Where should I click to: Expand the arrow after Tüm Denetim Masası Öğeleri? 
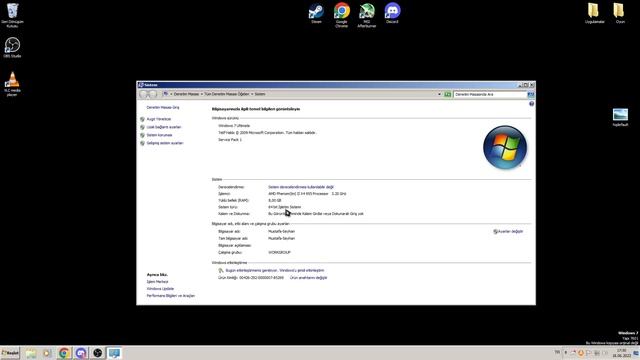(252, 94)
